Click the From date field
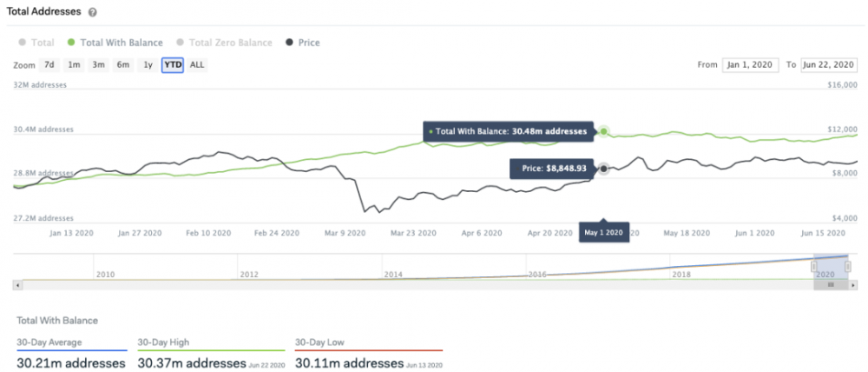Image resolution: width=868 pixels, height=372 pixels. [x=751, y=65]
